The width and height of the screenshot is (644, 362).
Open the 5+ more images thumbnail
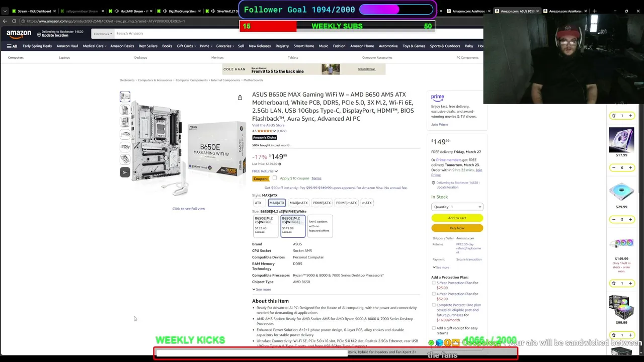pos(125,172)
